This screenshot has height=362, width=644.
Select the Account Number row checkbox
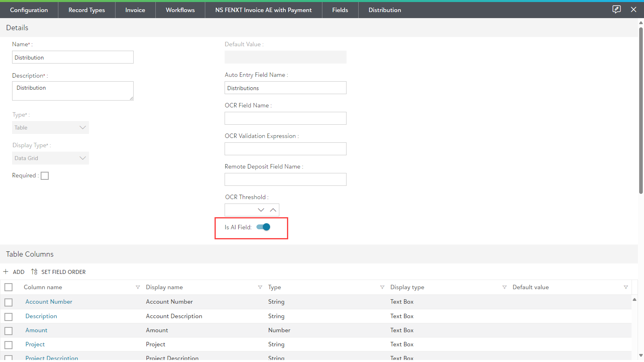click(x=8, y=302)
